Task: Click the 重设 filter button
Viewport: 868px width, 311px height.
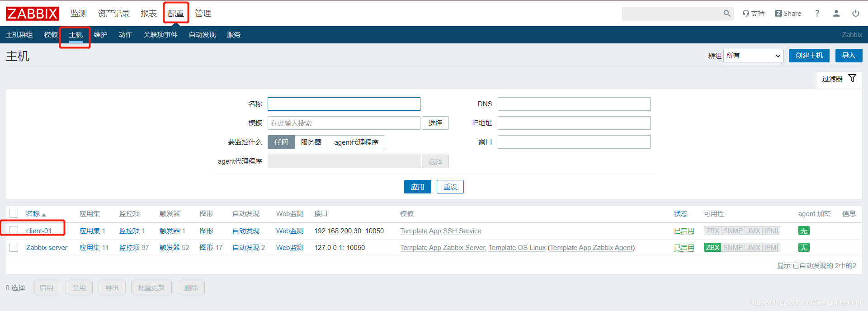Action: pyautogui.click(x=450, y=187)
